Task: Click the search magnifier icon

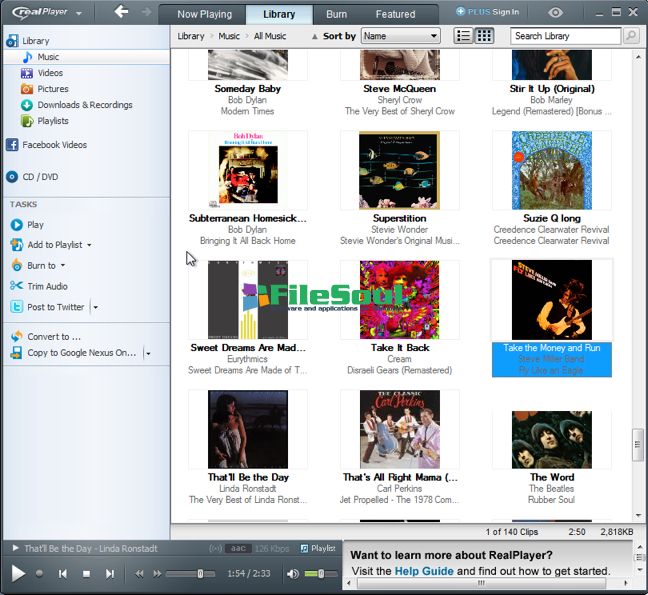Action: click(x=631, y=36)
